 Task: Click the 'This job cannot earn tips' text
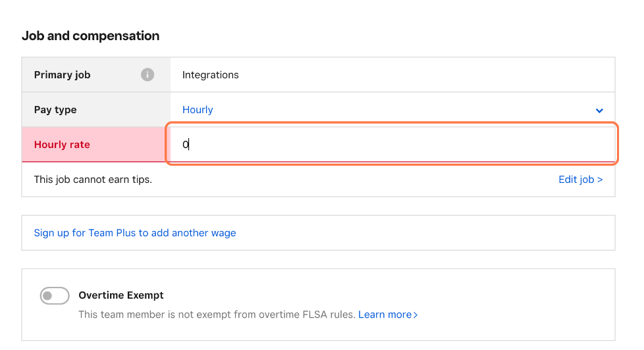93,180
